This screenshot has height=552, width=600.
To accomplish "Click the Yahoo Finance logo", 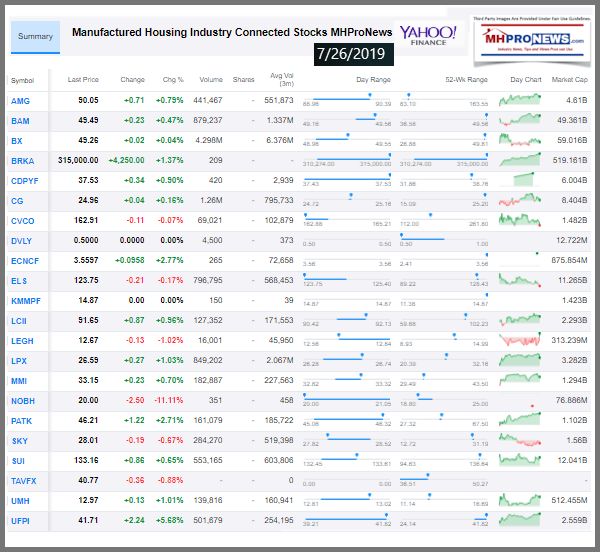I will coord(428,36).
